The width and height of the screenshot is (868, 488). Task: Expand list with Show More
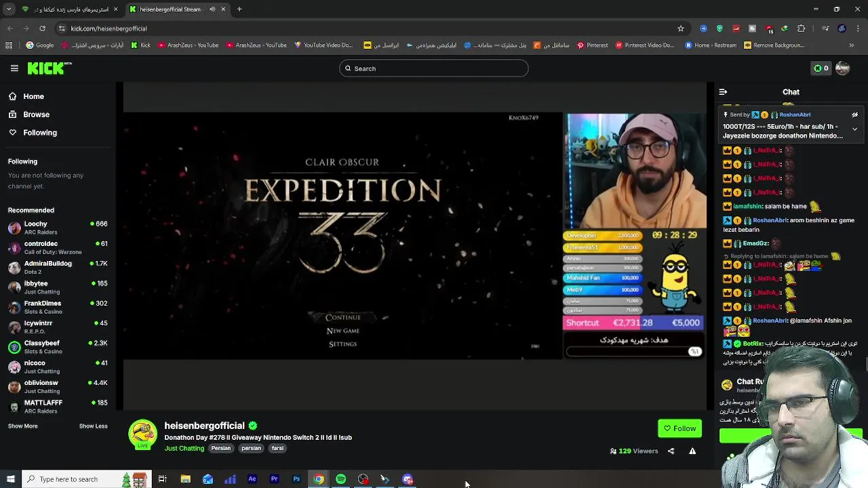[22, 426]
